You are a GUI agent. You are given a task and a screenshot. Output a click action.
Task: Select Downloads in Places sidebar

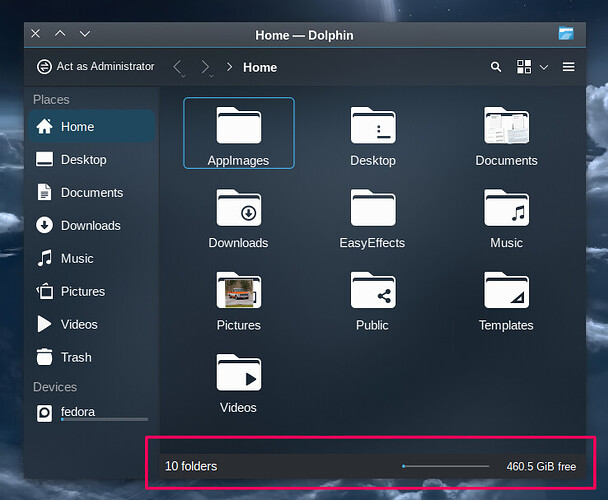coord(92,225)
